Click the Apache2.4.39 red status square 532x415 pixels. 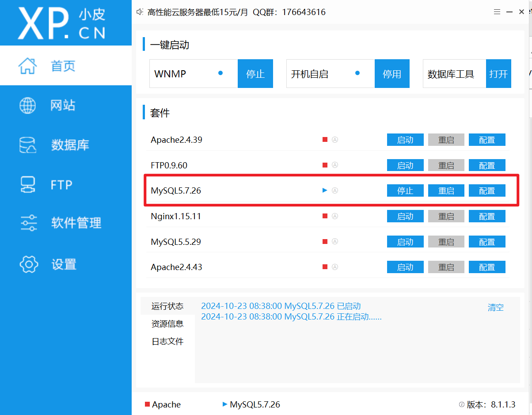click(325, 140)
